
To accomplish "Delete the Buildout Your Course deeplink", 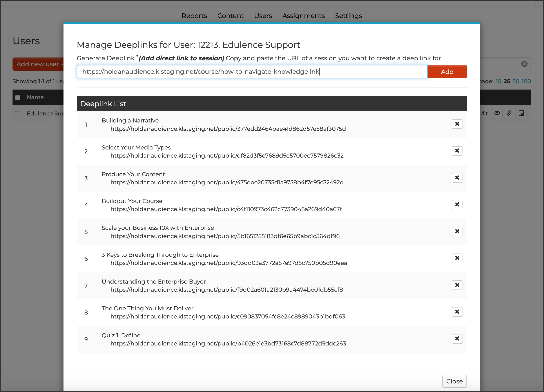I will 457,204.
